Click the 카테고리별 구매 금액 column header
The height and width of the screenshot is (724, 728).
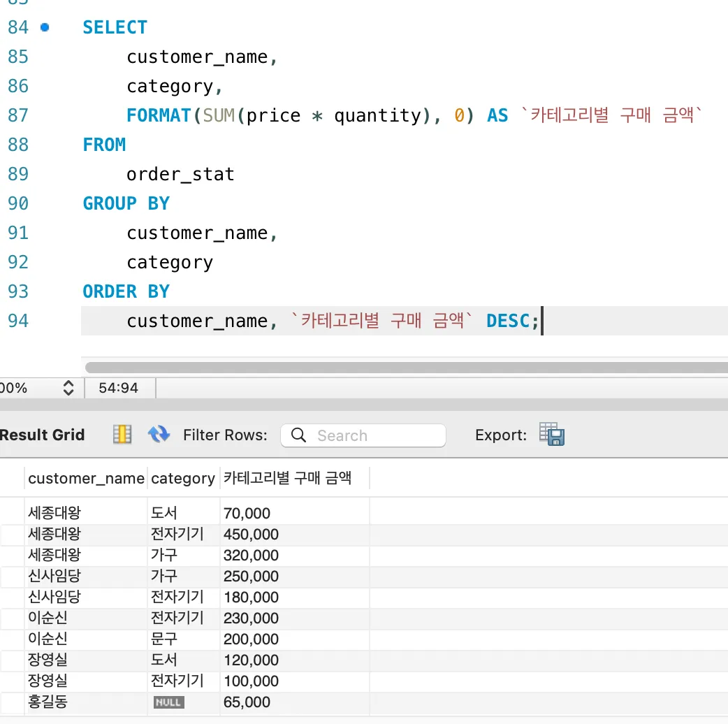point(294,478)
